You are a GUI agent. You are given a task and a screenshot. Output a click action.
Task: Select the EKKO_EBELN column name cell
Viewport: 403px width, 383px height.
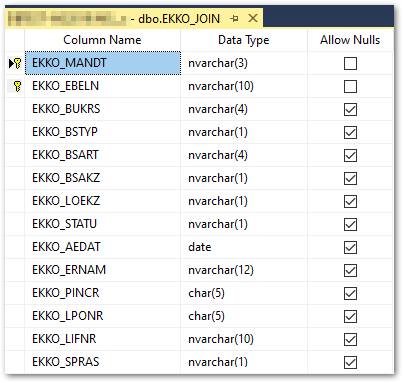(x=103, y=86)
